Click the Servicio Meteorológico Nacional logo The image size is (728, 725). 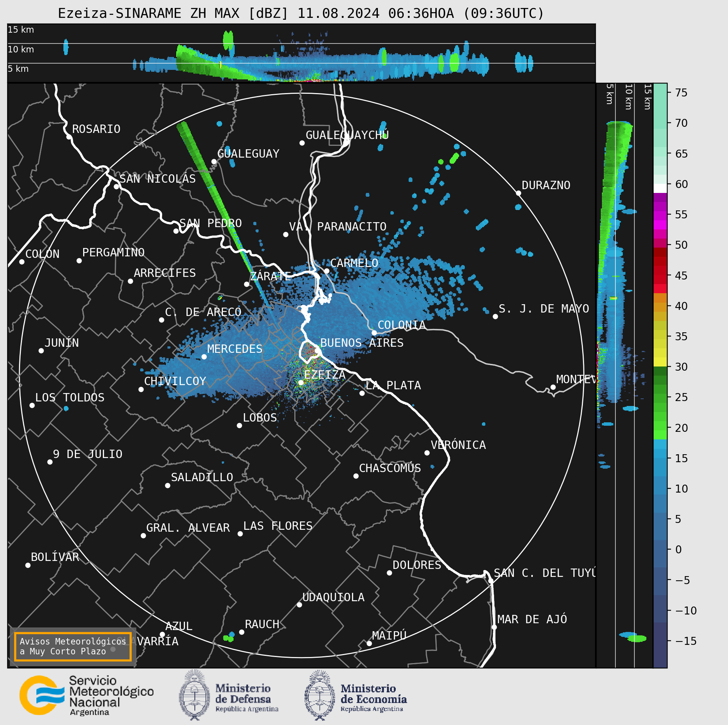(87, 695)
